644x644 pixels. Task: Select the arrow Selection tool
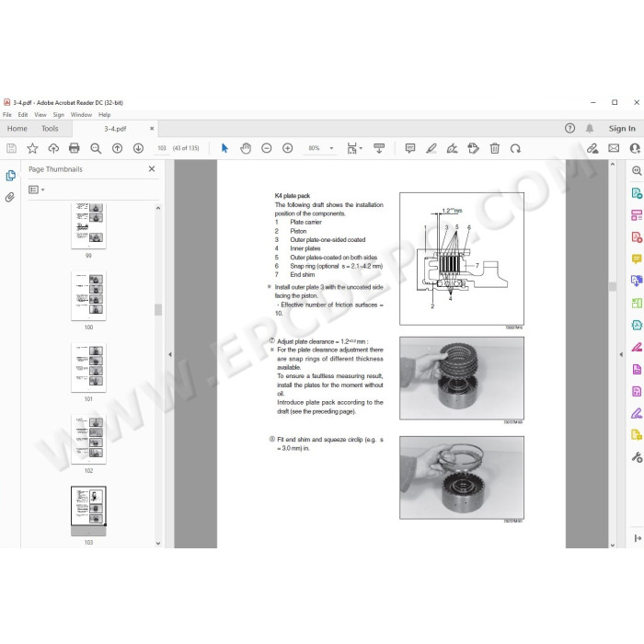[224, 148]
